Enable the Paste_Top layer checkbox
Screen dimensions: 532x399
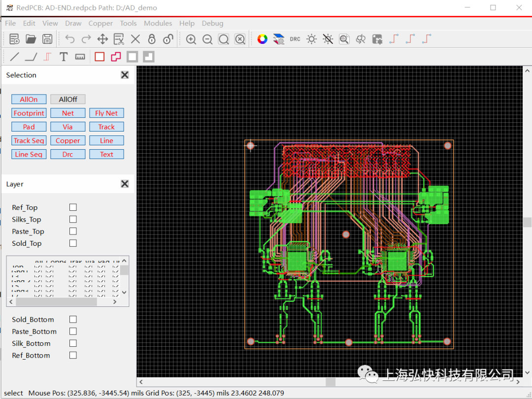coord(73,231)
